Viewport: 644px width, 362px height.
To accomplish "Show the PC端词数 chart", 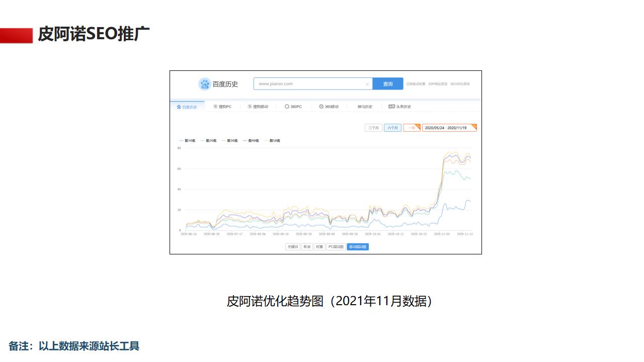I will [336, 247].
